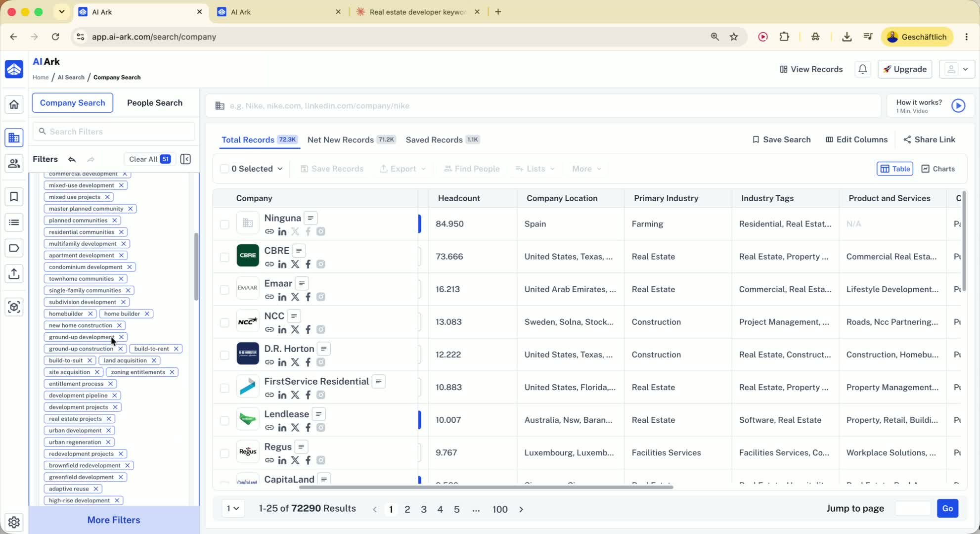The image size is (980, 534).
Task: Open Regus X profile icon
Action: click(x=295, y=460)
